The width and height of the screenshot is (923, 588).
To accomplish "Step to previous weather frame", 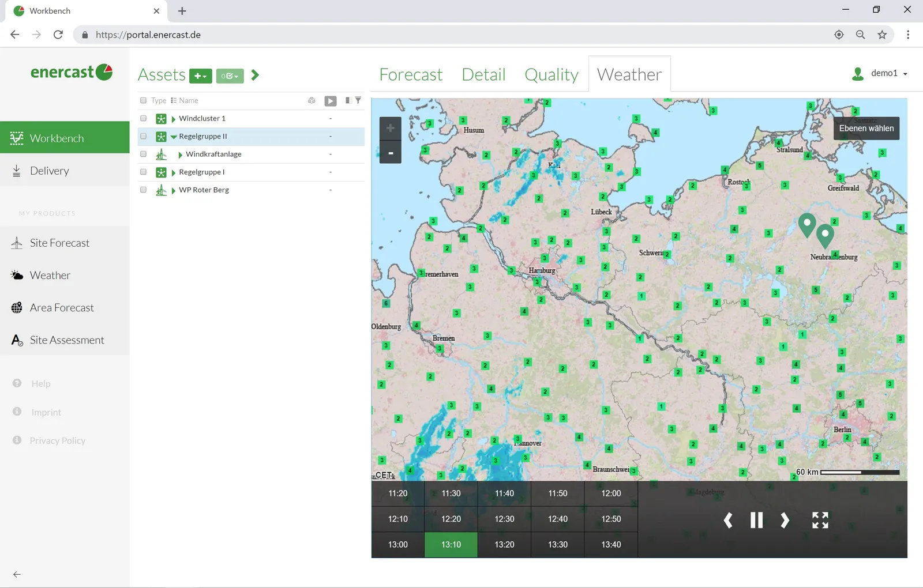I will [x=728, y=521].
